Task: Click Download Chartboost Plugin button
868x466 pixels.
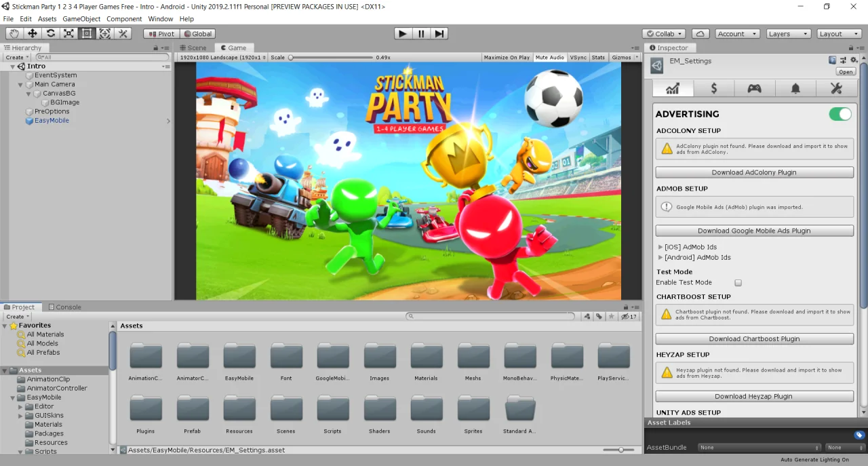Action: click(754, 338)
